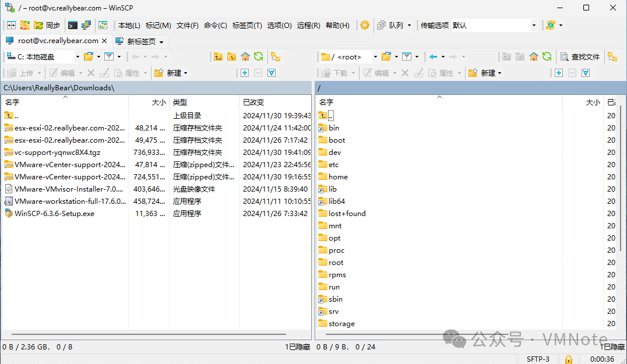The height and width of the screenshot is (364, 627).
Task: Click local open-directory folder icon
Action: tap(89, 56)
